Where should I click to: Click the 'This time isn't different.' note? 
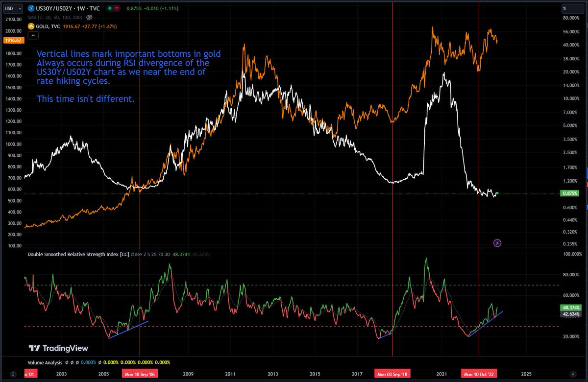tap(85, 99)
